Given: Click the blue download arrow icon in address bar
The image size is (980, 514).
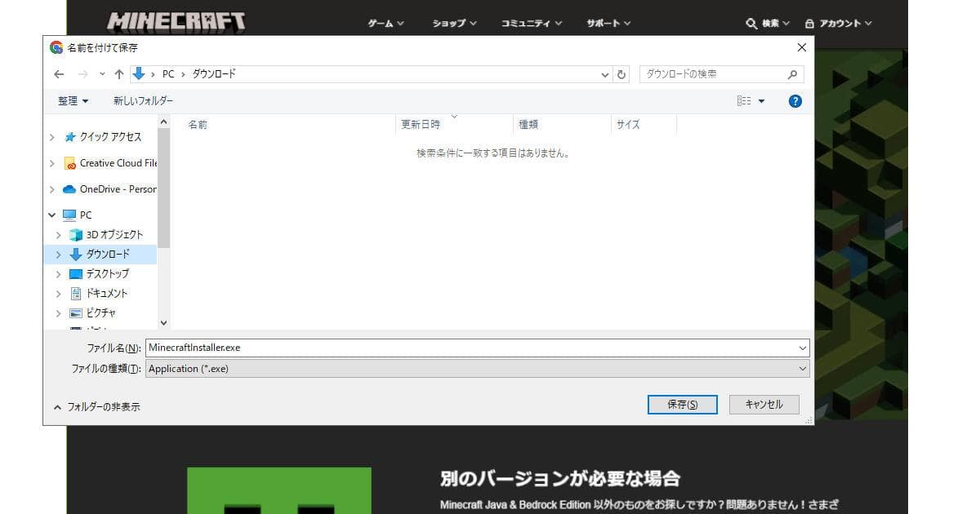Looking at the screenshot, I should 138,73.
